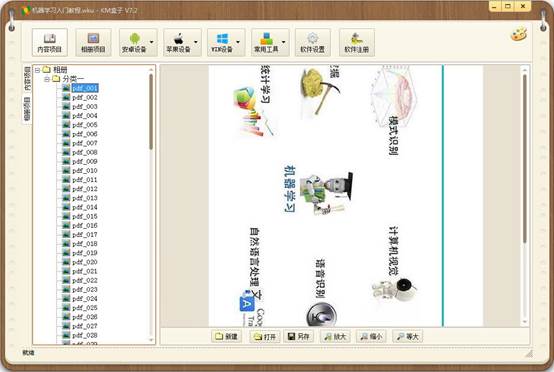
Task: Switch to the upper vertical side tab
Action: [x=27, y=79]
